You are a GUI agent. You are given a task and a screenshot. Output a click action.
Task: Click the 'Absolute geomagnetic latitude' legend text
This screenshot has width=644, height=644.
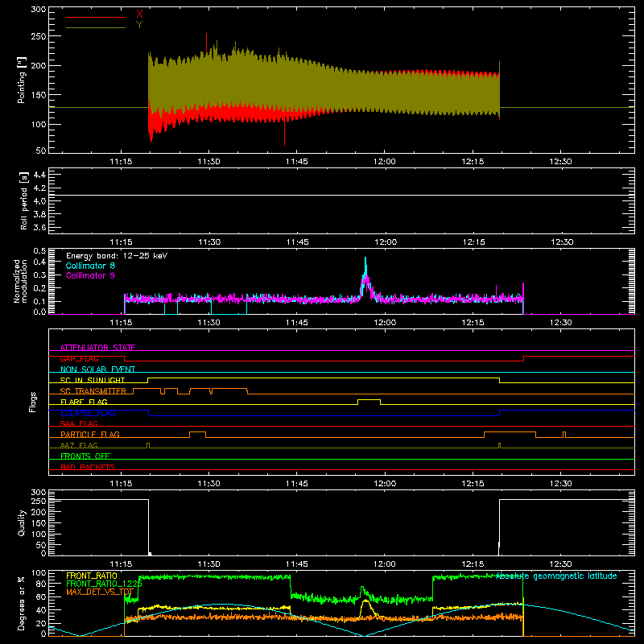tap(556, 576)
